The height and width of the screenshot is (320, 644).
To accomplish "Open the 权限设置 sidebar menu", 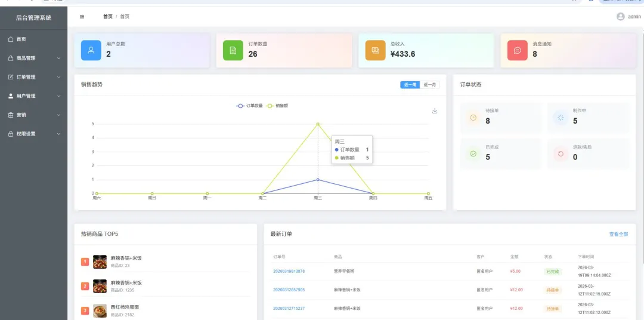I will pyautogui.click(x=33, y=134).
